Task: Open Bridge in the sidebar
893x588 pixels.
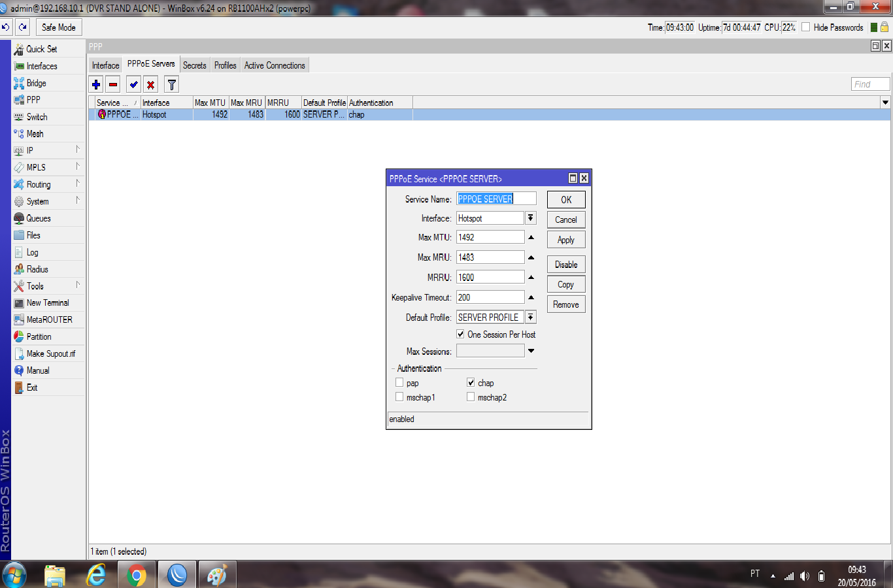Action: (37, 83)
